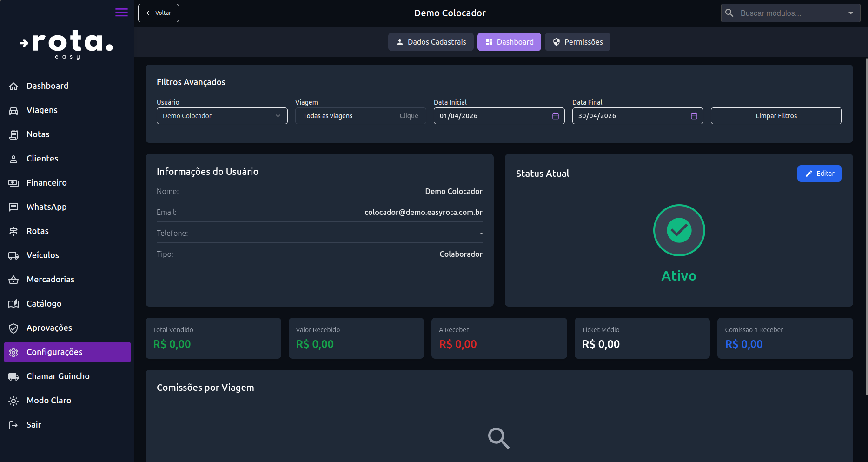Expand the Buscar módulos dropdown arrow
Screen dimensions: 868x462
pyautogui.click(x=850, y=13)
